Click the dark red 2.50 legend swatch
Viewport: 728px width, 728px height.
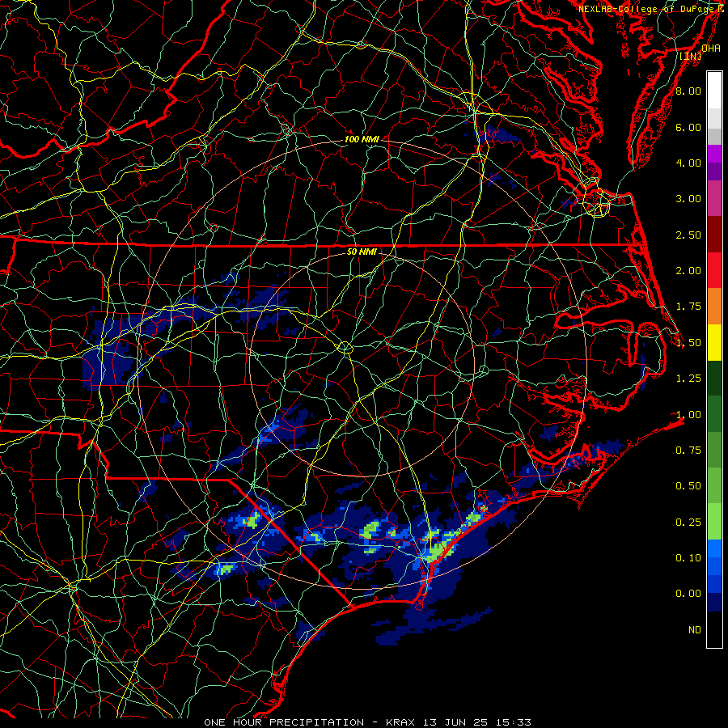tap(714, 235)
